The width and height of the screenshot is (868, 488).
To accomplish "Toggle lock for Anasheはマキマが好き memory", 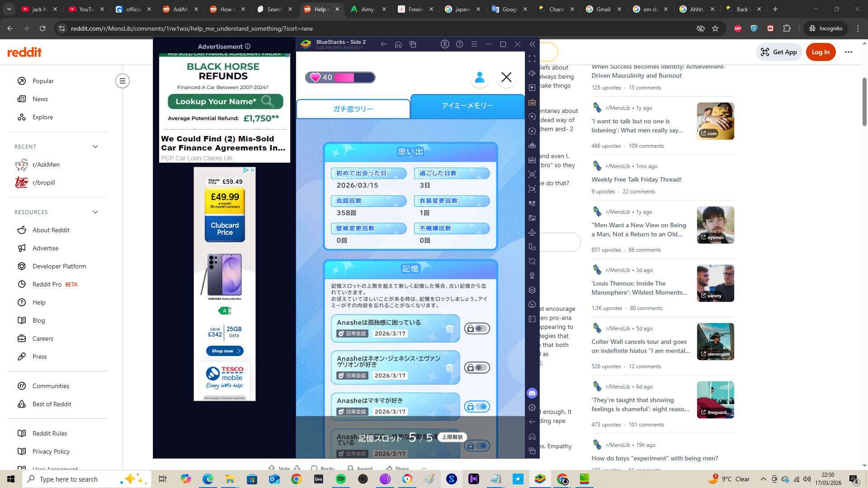I will click(x=477, y=407).
